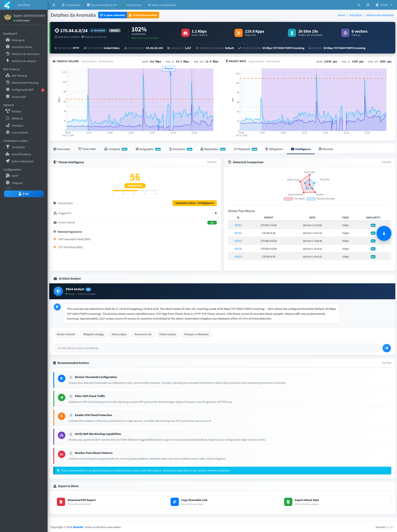Open similar attack #5163 link
Screen dimensions: 397x532
[238, 225]
